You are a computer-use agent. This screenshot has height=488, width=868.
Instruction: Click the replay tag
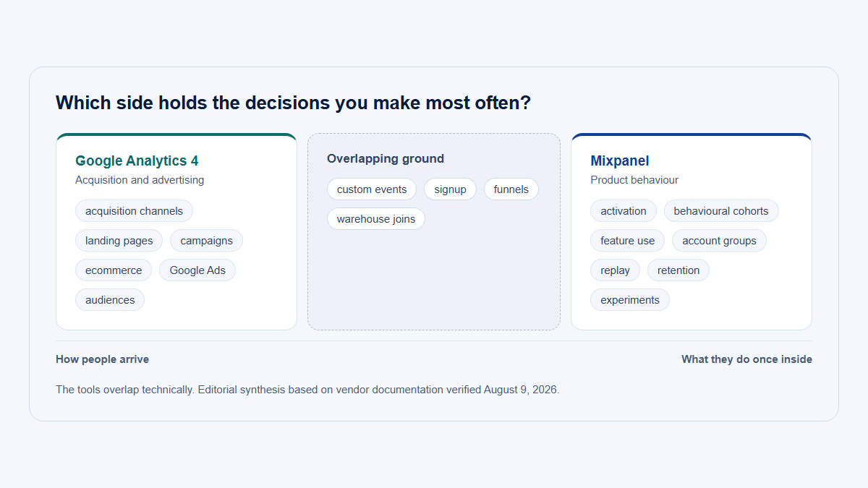pyautogui.click(x=615, y=270)
